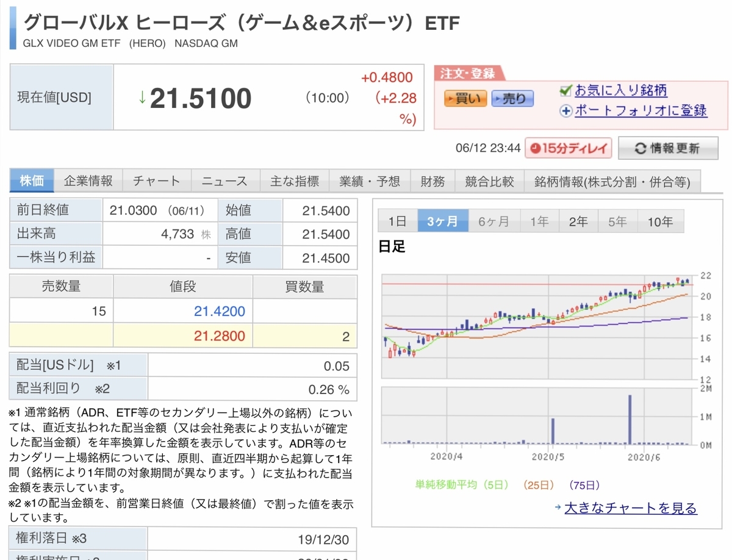Viewport: 732px width, 560px height.
Task: Click the 出来高 value 4,733
Action: [178, 234]
